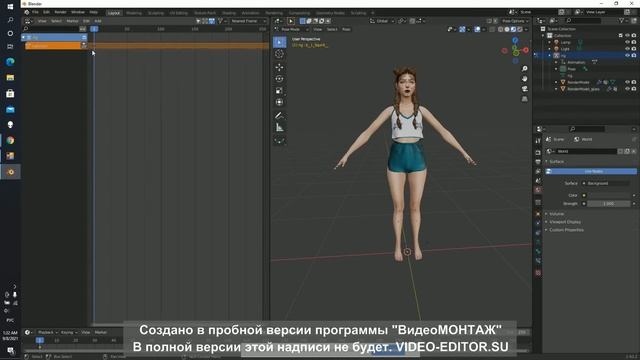640x360 pixels.
Task: Switch to the Geometry Nodes workspace tab
Action: coord(330,13)
